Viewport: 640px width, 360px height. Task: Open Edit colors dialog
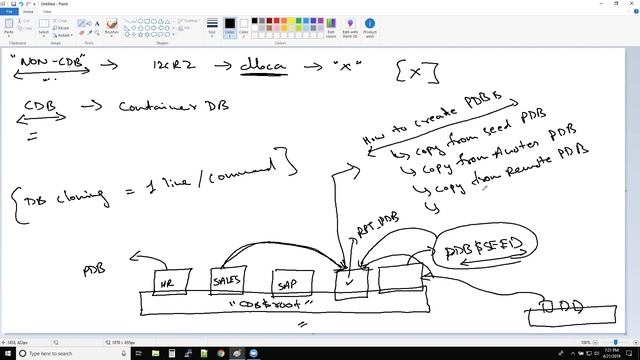(331, 27)
